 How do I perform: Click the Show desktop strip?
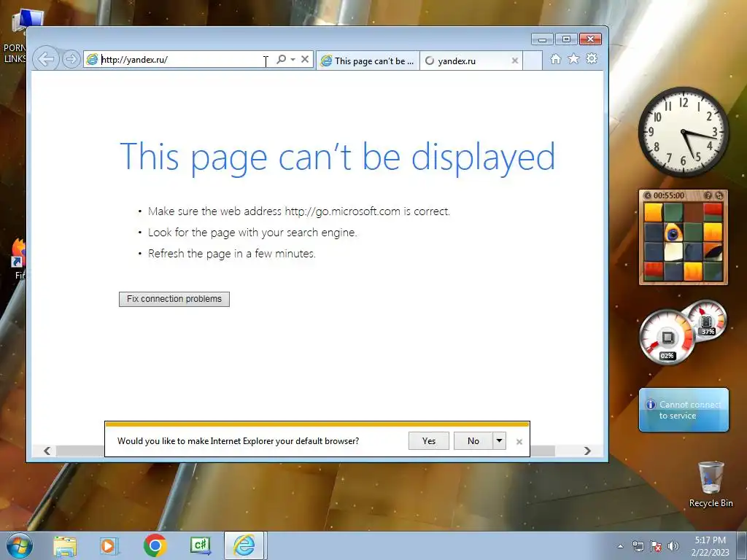pos(742,545)
